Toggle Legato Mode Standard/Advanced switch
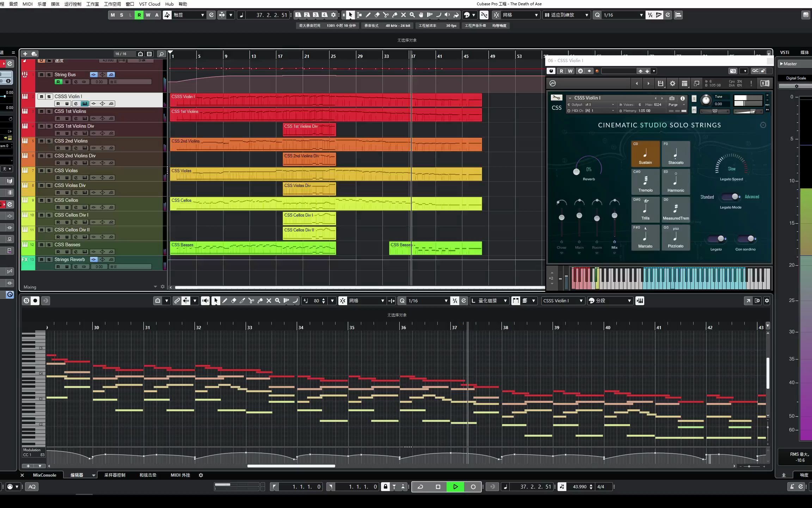This screenshot has height=508, width=812. [x=730, y=196]
